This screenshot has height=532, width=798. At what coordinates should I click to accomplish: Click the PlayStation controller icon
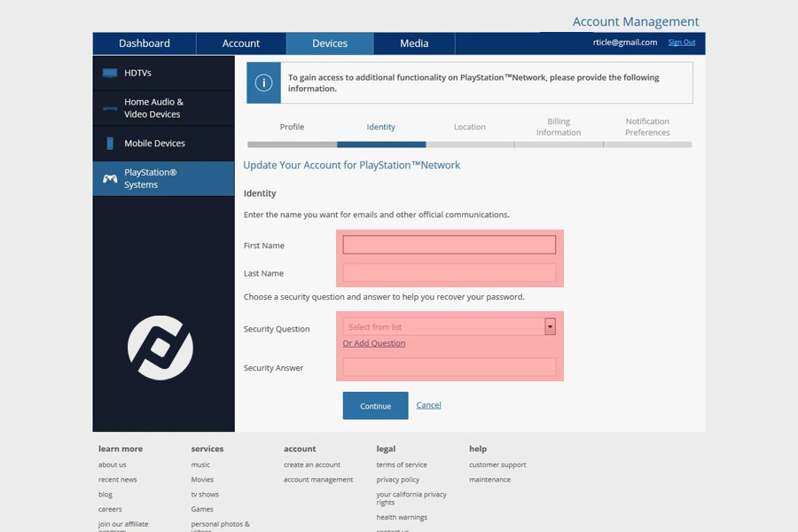(x=110, y=179)
